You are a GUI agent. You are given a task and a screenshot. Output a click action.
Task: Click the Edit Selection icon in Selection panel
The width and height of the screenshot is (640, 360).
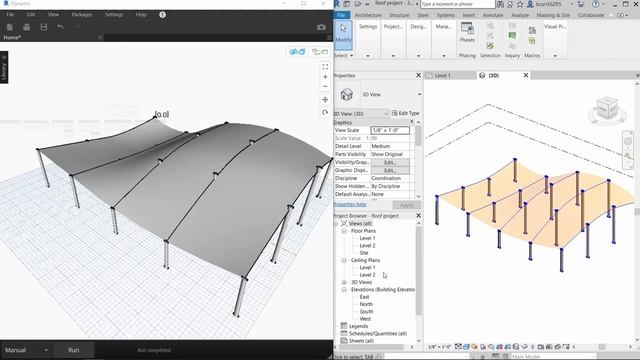point(490,46)
